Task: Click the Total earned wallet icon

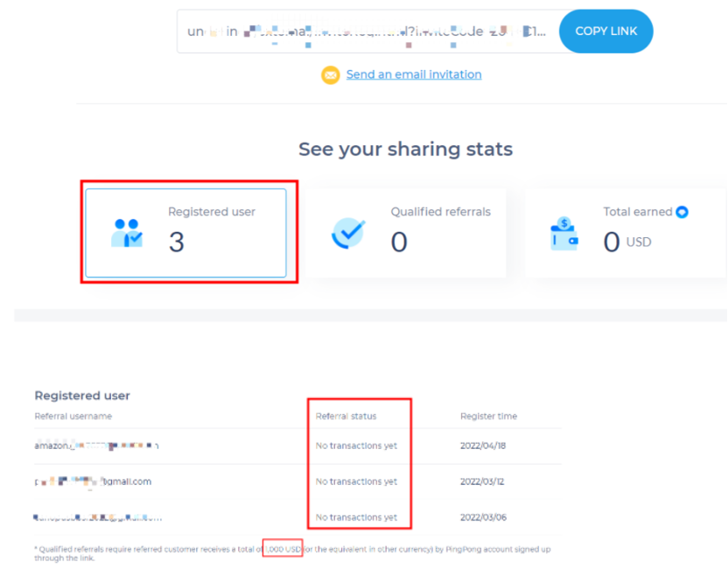Action: pos(563,234)
